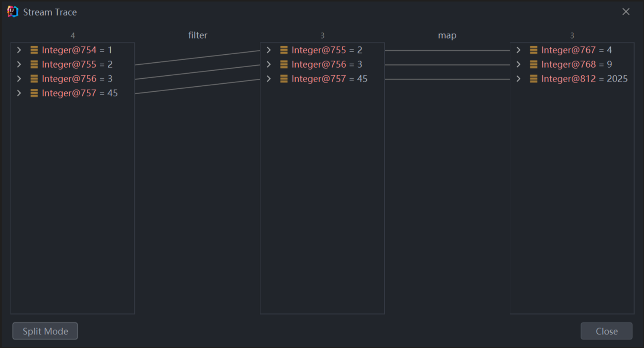The width and height of the screenshot is (644, 348).
Task: Close the Stream Trace dialog with X
Action: (626, 12)
